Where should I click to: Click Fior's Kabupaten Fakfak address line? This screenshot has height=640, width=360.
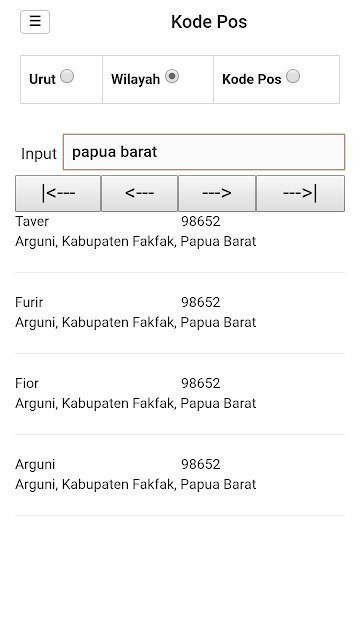(x=136, y=403)
